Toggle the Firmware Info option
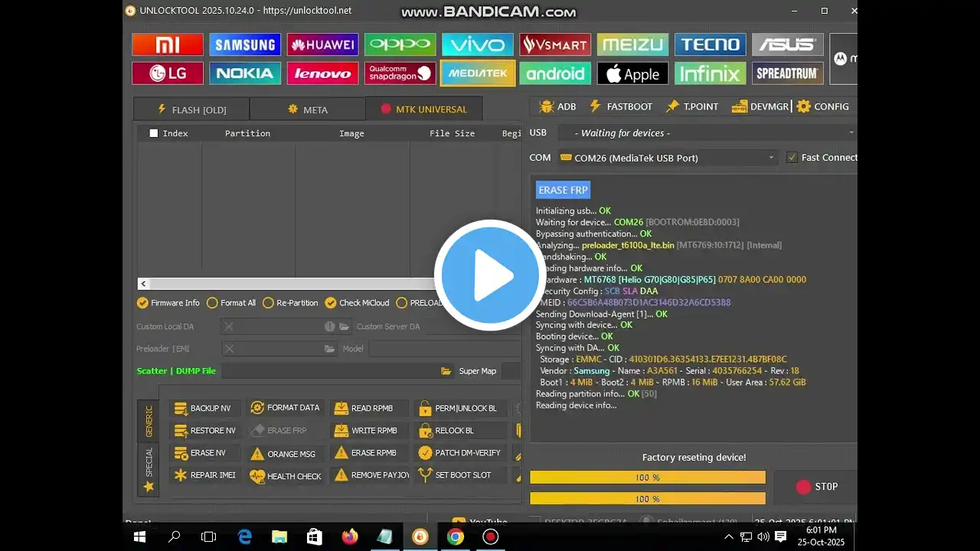The width and height of the screenshot is (980, 551). coord(168,303)
